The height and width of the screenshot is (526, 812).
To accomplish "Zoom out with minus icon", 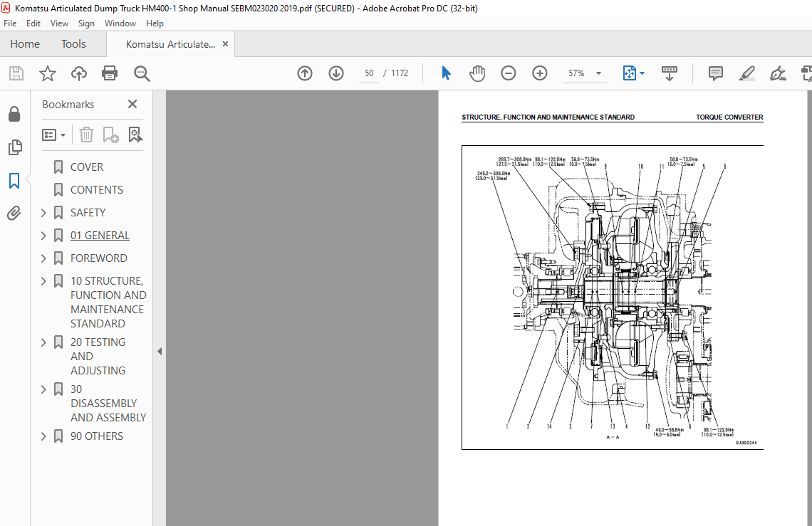I will pos(509,73).
